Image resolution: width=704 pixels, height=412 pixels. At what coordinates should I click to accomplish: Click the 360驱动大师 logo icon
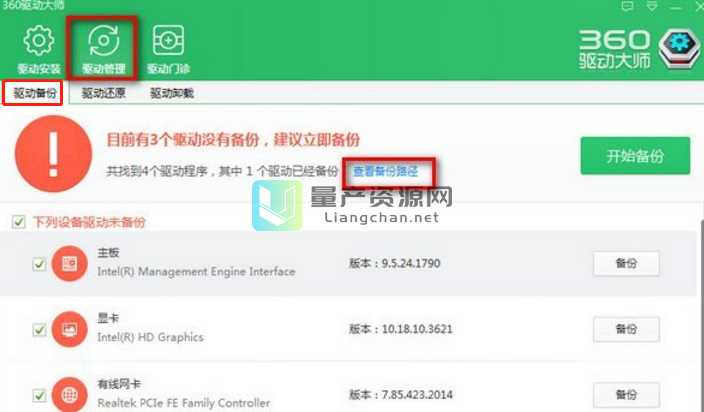(679, 48)
